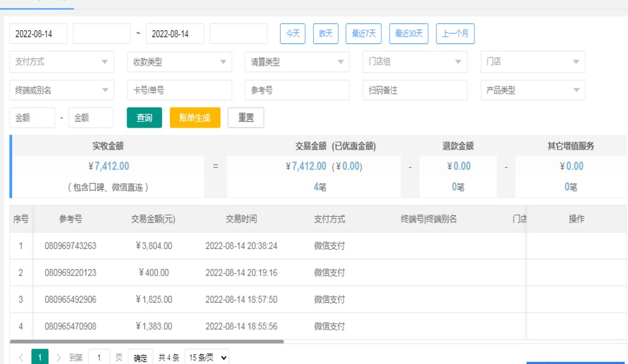Reset filters with 重置 button

(246, 118)
